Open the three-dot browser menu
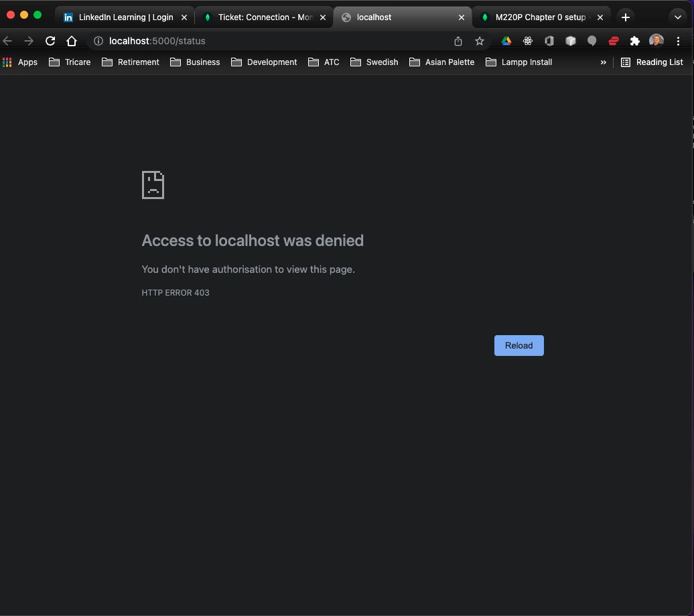 point(679,41)
